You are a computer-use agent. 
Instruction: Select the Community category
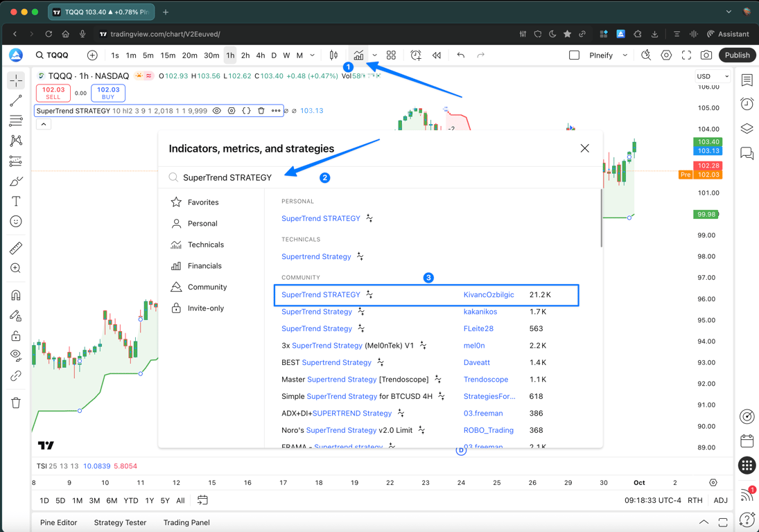pyautogui.click(x=207, y=287)
